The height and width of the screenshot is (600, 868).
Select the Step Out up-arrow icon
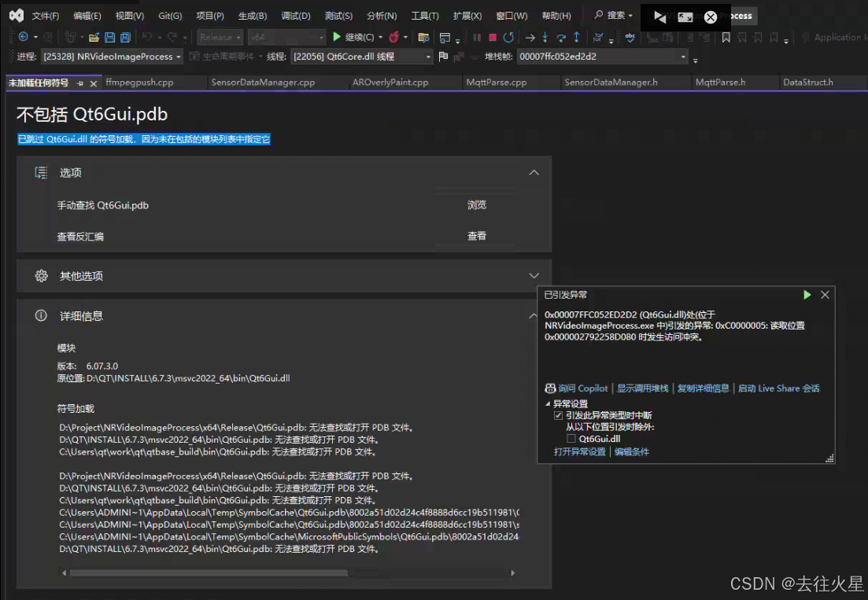(x=577, y=37)
